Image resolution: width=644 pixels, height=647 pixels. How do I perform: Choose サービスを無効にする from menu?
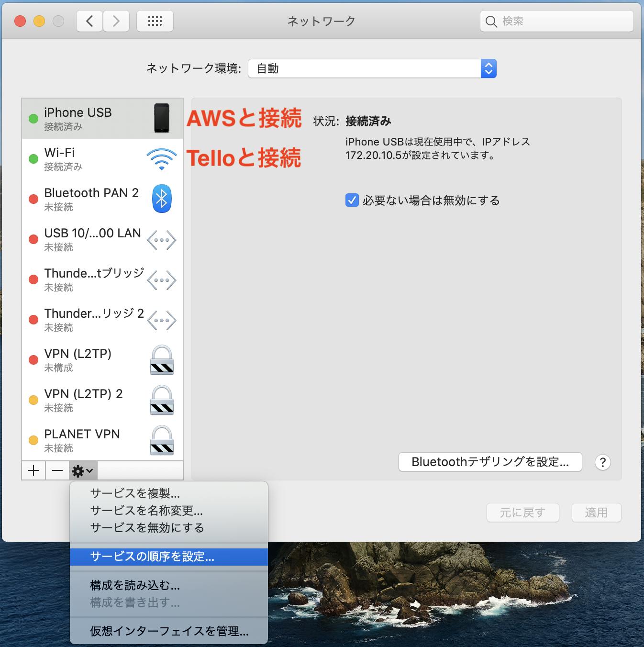169,528
